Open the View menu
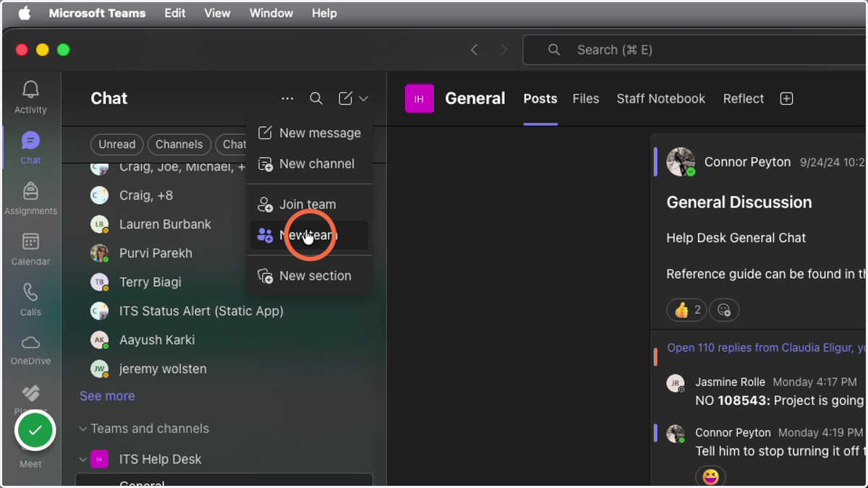 pyautogui.click(x=217, y=13)
